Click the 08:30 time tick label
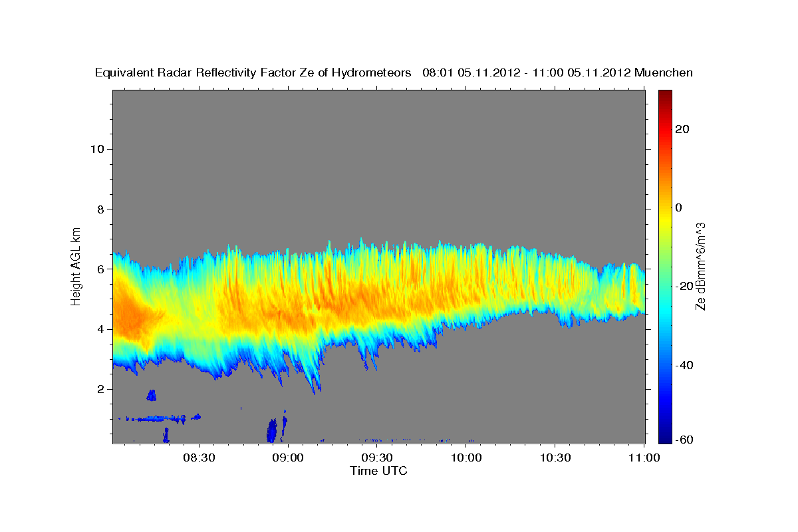 point(199,458)
